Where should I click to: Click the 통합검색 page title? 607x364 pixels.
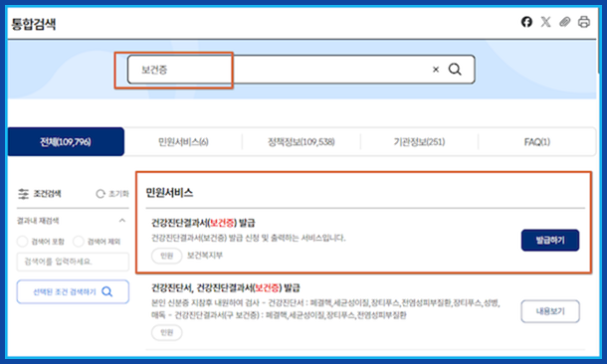coord(33,24)
